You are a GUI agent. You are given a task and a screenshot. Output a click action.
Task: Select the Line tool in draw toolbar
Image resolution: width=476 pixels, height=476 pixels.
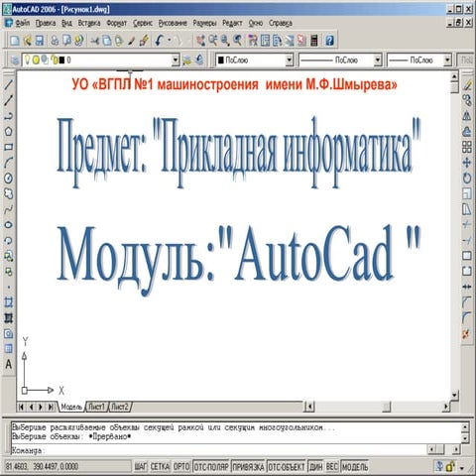point(9,84)
